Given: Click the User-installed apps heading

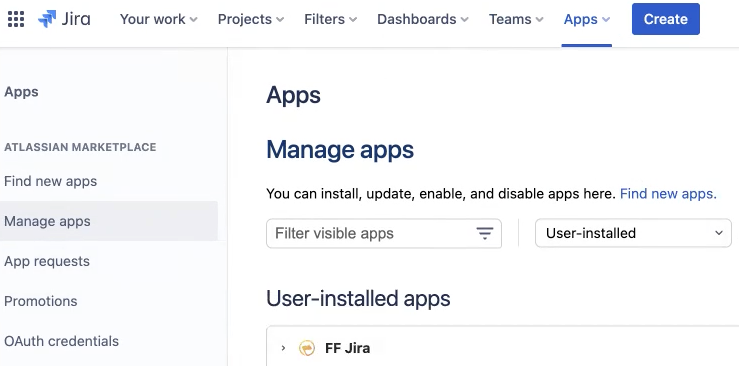Looking at the screenshot, I should point(358,298).
